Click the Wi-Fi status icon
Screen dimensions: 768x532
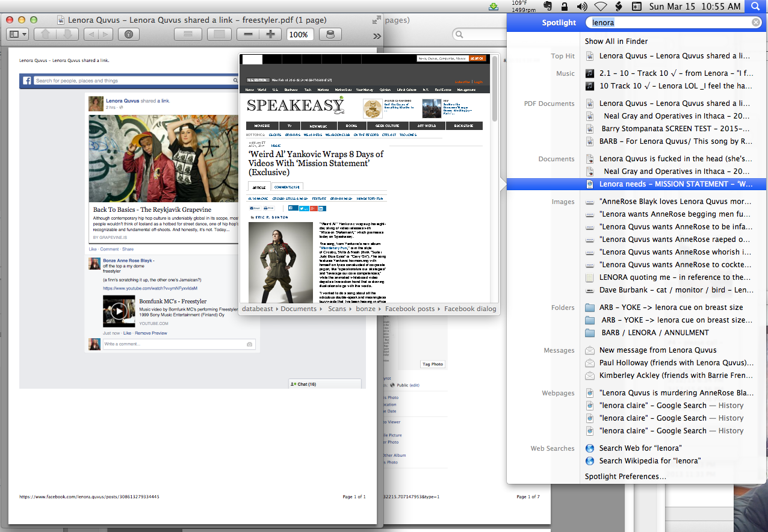tap(600, 7)
